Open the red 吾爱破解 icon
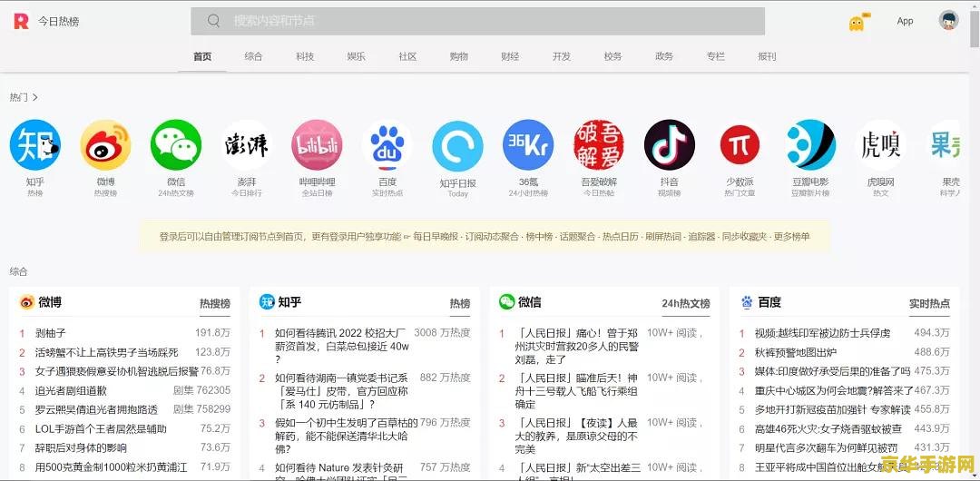Screen dimensions: 980x481 pyautogui.click(x=599, y=145)
